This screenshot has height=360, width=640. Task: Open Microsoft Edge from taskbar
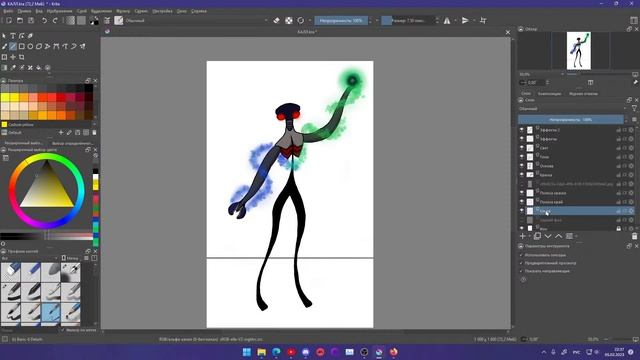(276, 352)
